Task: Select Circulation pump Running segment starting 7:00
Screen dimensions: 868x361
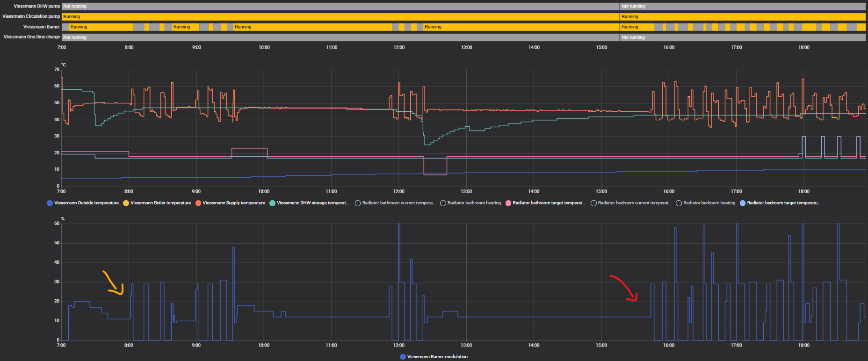Action: (340, 16)
